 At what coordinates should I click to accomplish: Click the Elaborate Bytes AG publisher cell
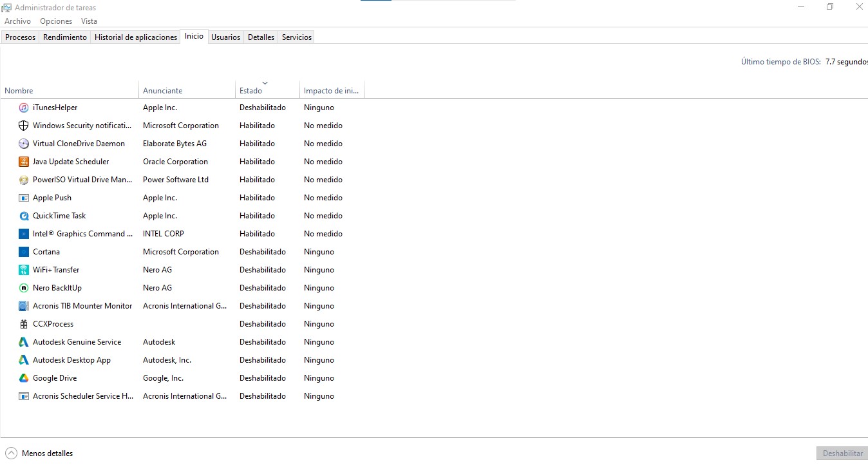tap(175, 144)
